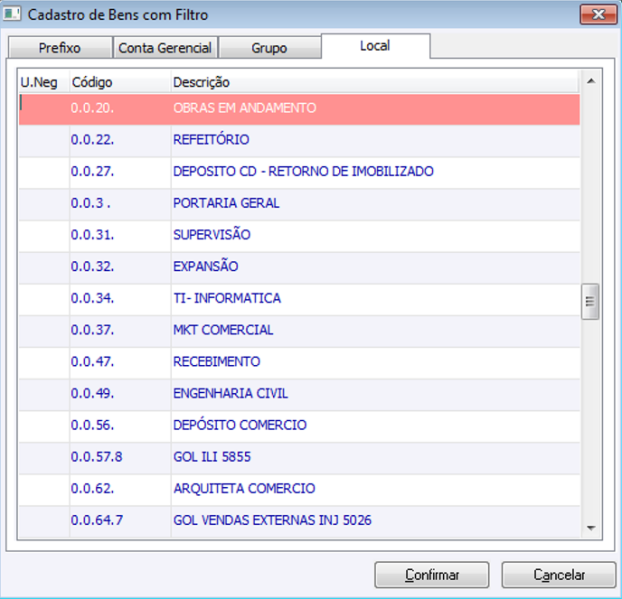Select the PORTARIA GERAL row

point(299,204)
